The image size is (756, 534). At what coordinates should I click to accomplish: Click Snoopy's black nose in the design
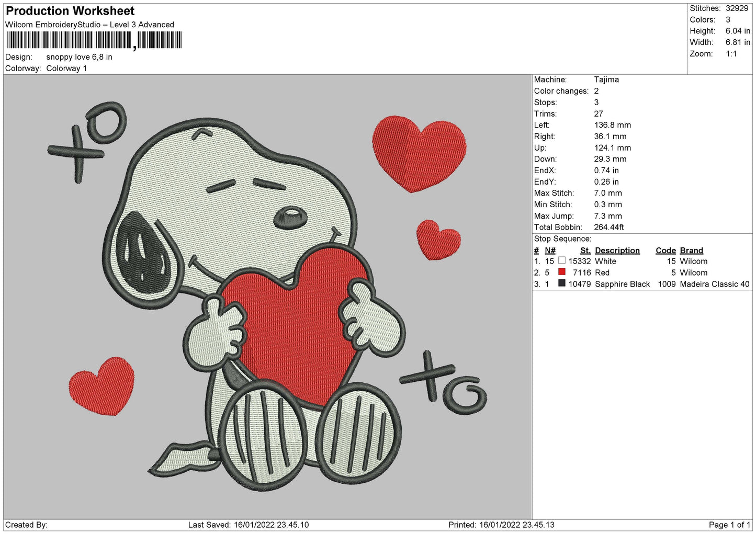point(290,216)
